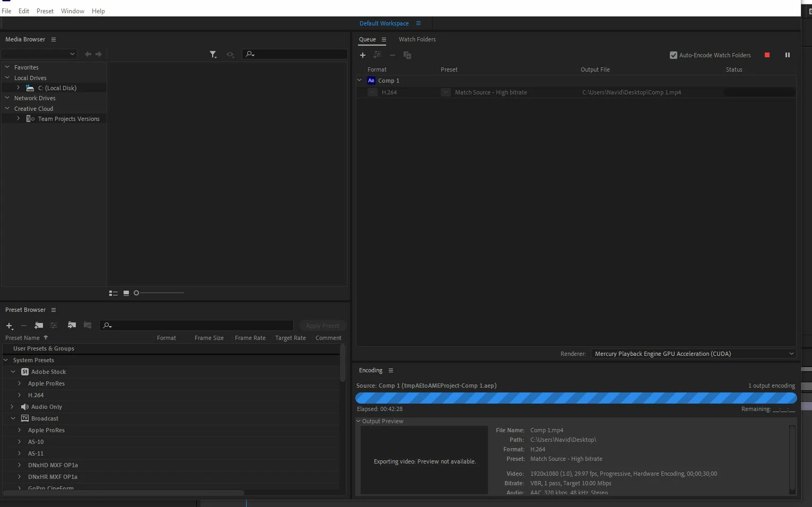Image resolution: width=812 pixels, height=507 pixels.
Task: Go back in Media Browser navigation
Action: point(88,54)
